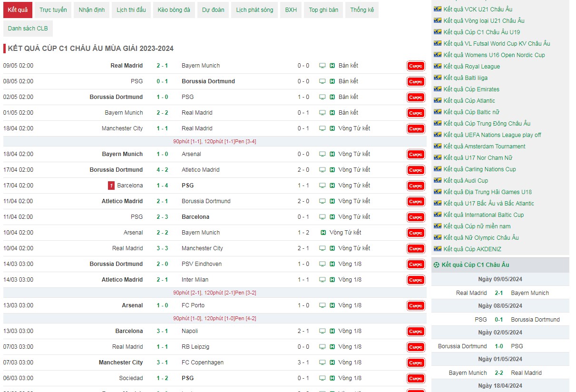Open the Dự đoán tab

click(x=213, y=10)
